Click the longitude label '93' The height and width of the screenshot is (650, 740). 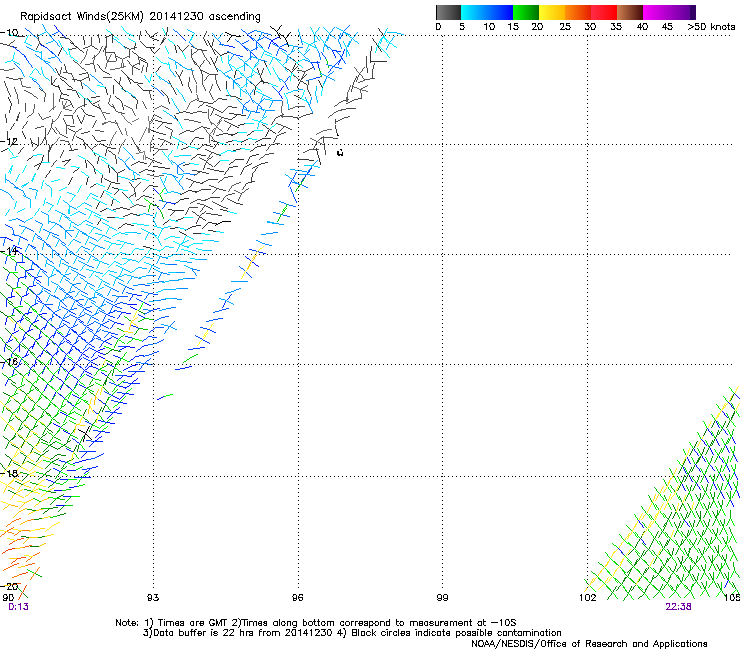(153, 598)
